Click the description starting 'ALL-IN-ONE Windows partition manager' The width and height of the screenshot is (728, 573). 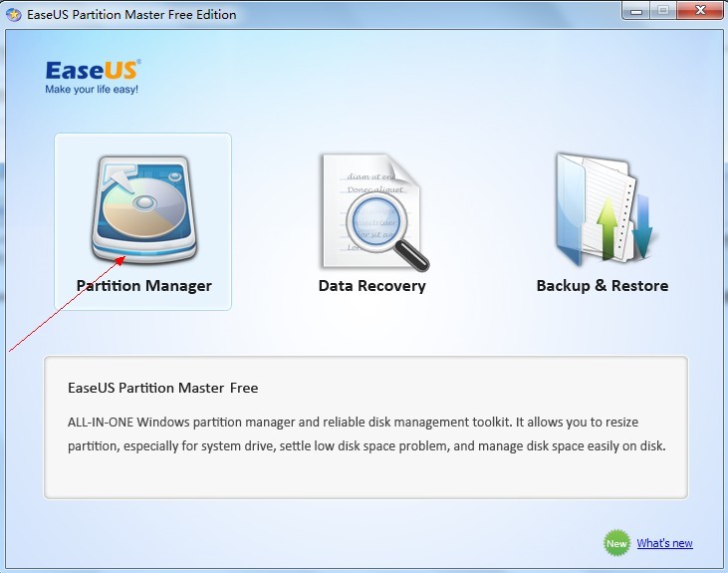coord(366,434)
